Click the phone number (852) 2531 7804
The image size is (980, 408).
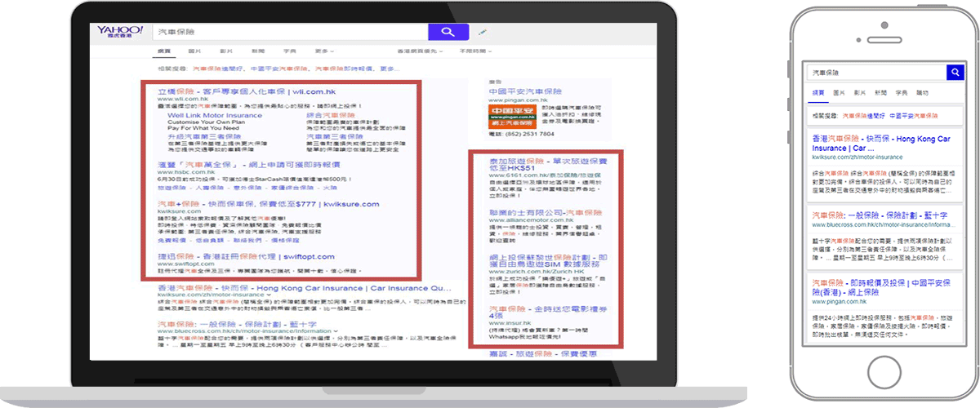(530, 134)
